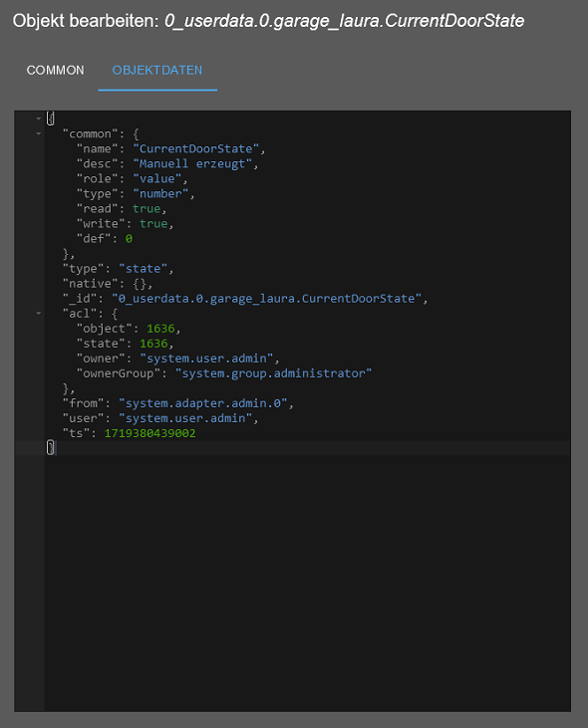588x728 pixels.
Task: Click the ts timestamp 1719380439002
Action: pyautogui.click(x=150, y=433)
